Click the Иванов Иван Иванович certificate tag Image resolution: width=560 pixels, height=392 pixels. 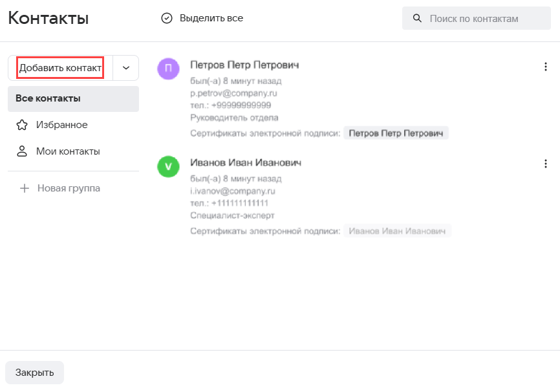click(x=397, y=231)
